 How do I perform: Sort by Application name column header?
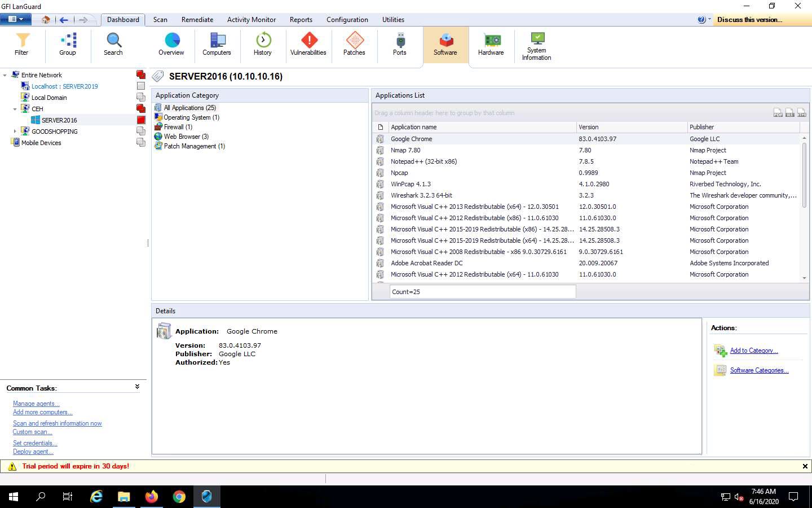tap(482, 127)
